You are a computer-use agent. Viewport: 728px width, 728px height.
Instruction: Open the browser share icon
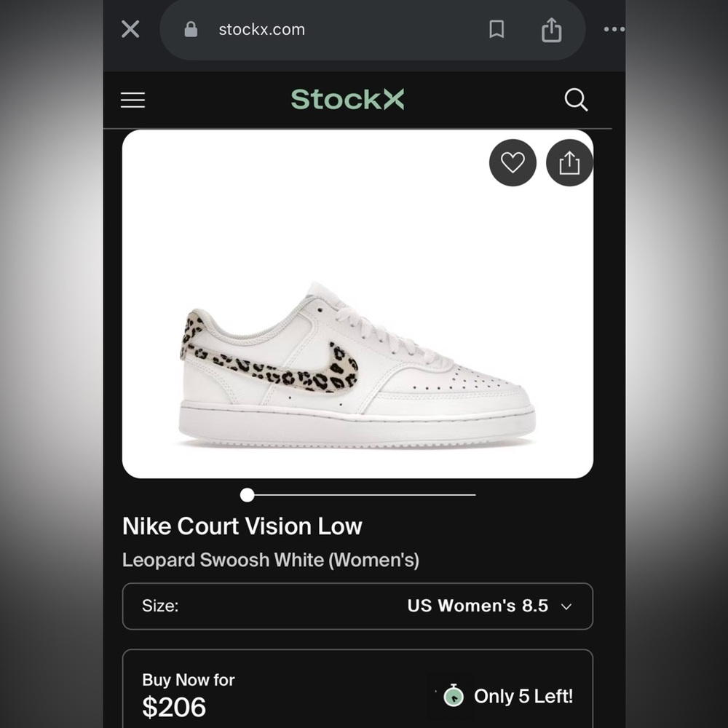click(x=552, y=30)
